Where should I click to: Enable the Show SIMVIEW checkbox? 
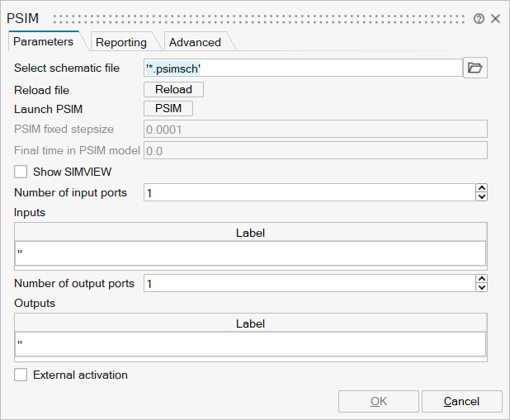coord(21,172)
